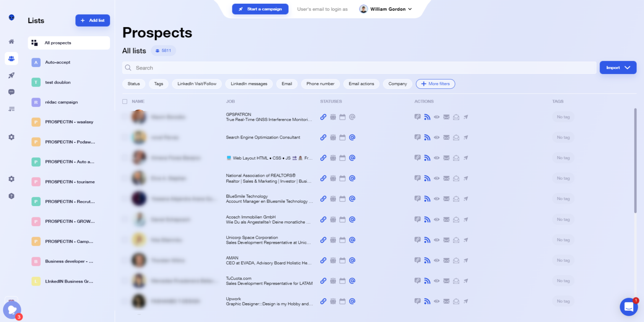
Task: Click eye visit action for BlueSmile Technology row
Action: pos(436,199)
